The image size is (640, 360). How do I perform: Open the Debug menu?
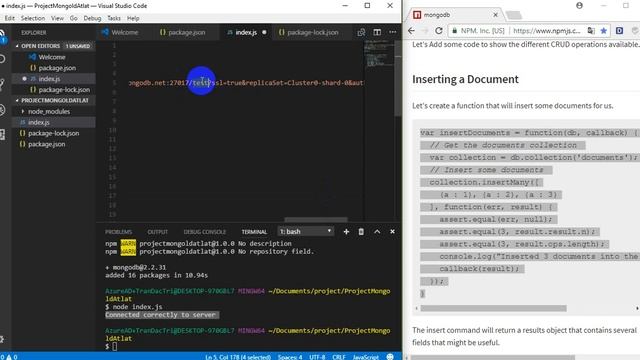click(x=92, y=18)
